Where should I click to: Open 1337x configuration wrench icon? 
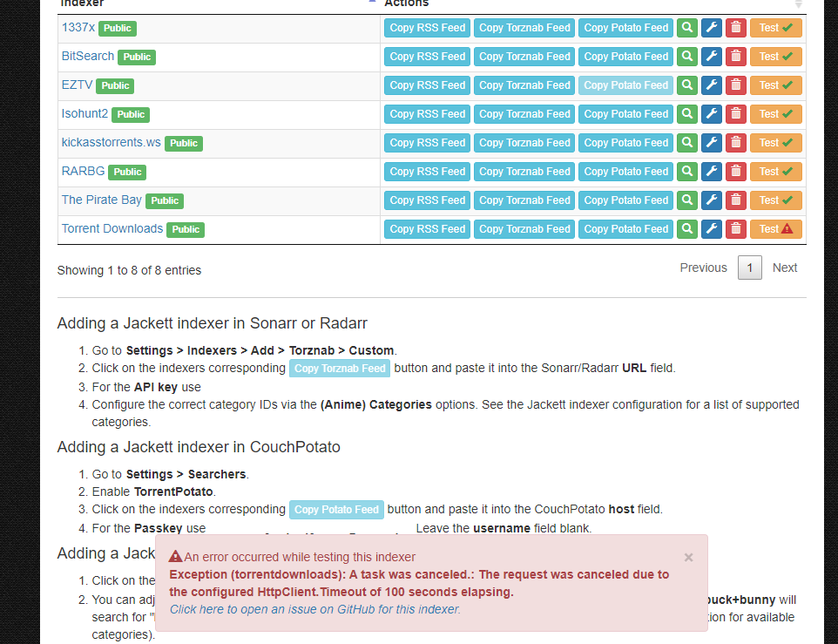pyautogui.click(x=712, y=28)
